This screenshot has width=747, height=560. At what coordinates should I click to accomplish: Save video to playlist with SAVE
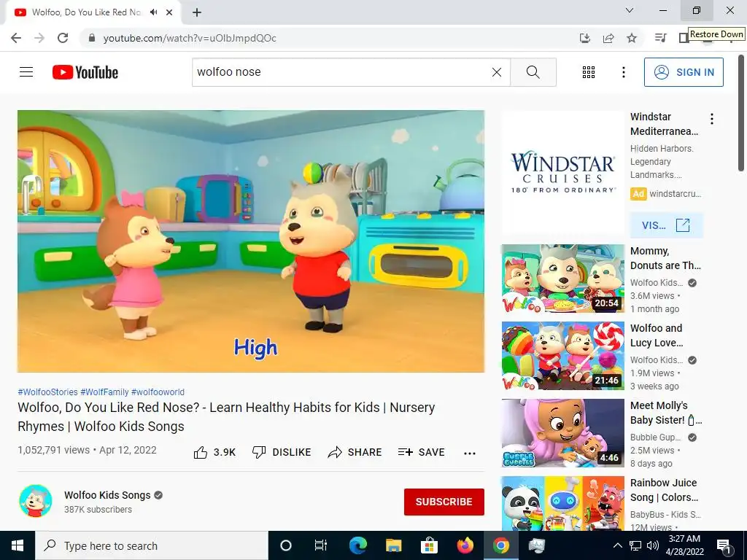[422, 452]
